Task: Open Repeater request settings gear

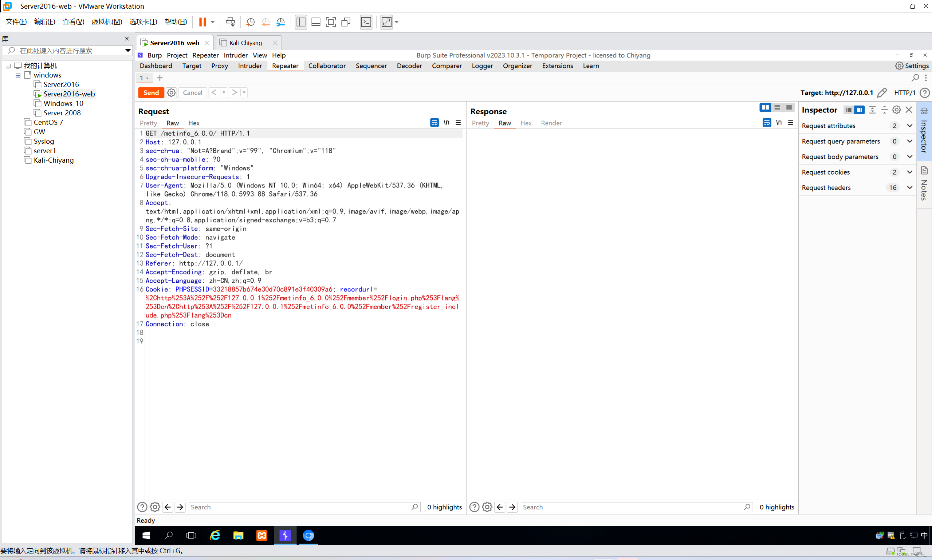Action: point(171,93)
